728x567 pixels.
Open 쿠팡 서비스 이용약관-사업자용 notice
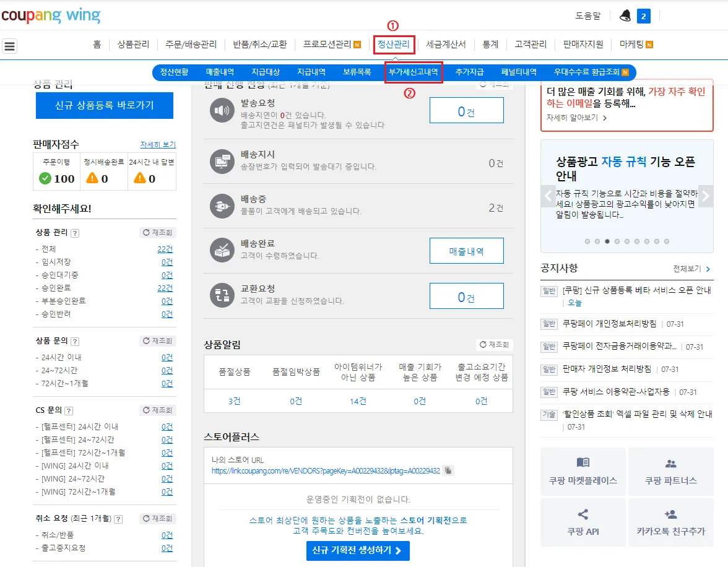615,392
